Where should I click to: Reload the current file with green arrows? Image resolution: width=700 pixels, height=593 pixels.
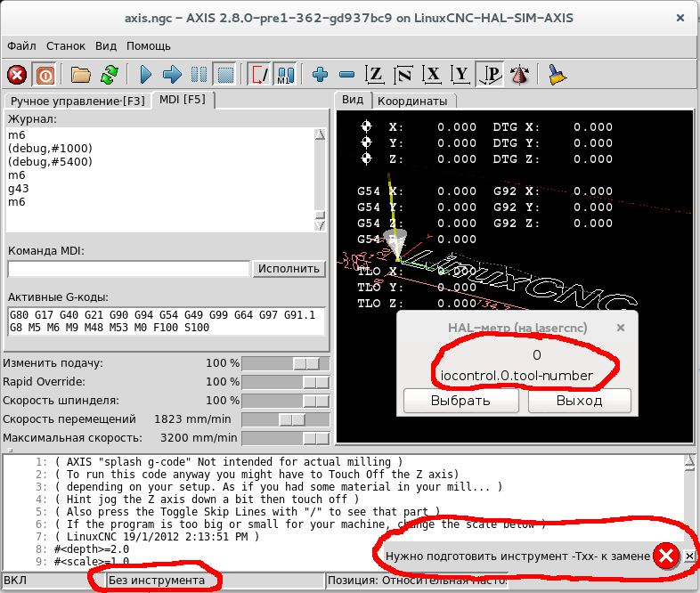tap(110, 75)
